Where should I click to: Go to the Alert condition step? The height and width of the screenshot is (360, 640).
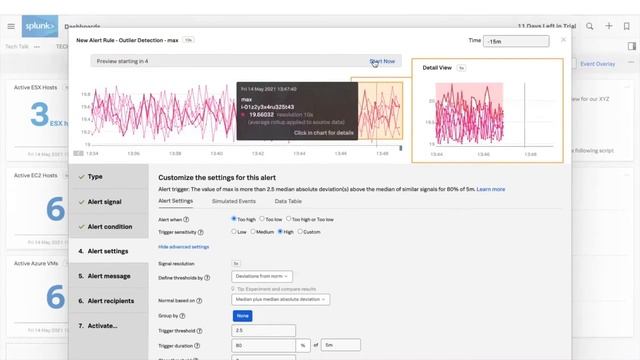point(109,227)
